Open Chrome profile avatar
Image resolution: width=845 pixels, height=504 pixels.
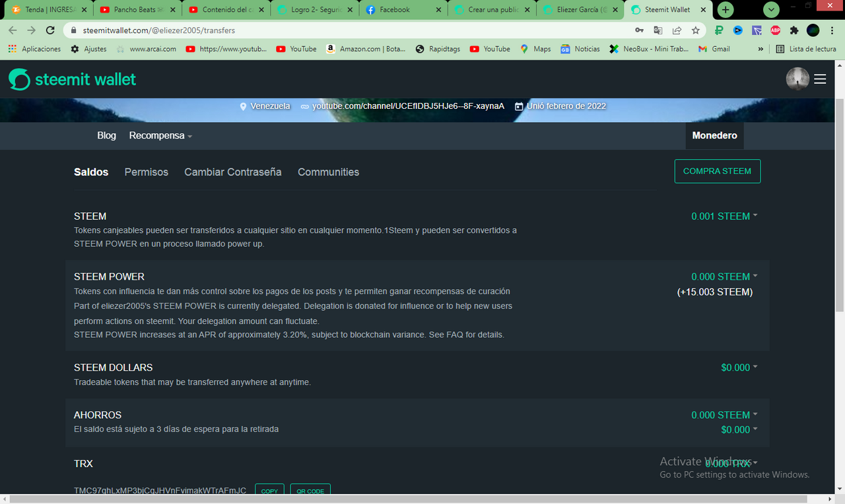[x=813, y=30]
